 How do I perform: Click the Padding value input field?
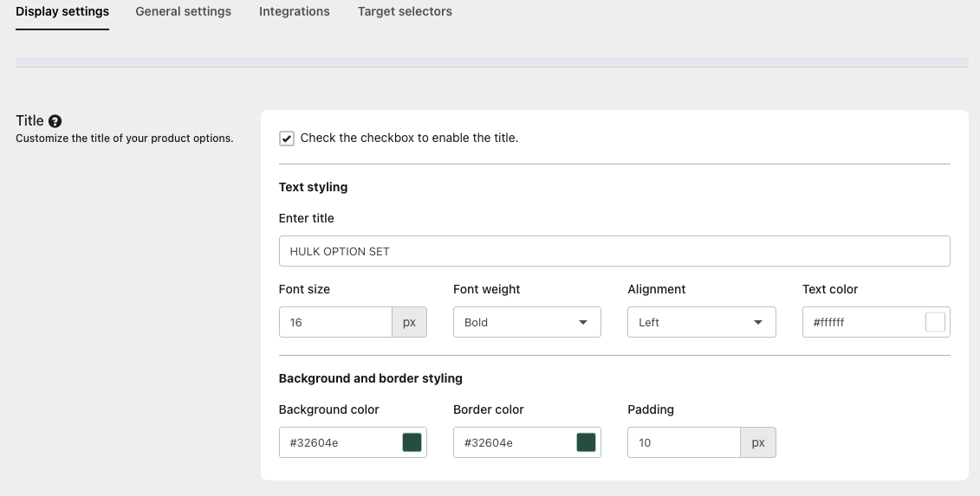[x=684, y=443]
